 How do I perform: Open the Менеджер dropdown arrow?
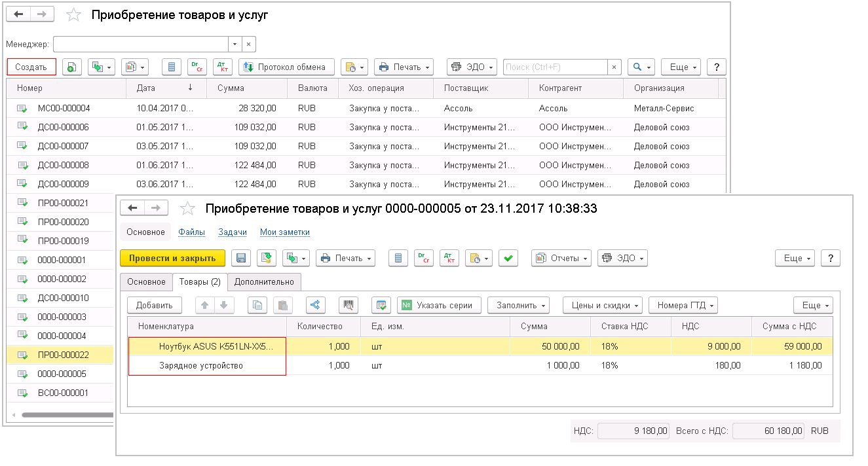click(x=235, y=44)
